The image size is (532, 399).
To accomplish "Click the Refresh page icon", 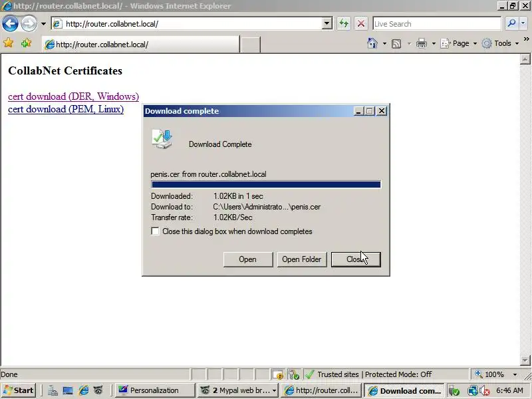I will [344, 24].
